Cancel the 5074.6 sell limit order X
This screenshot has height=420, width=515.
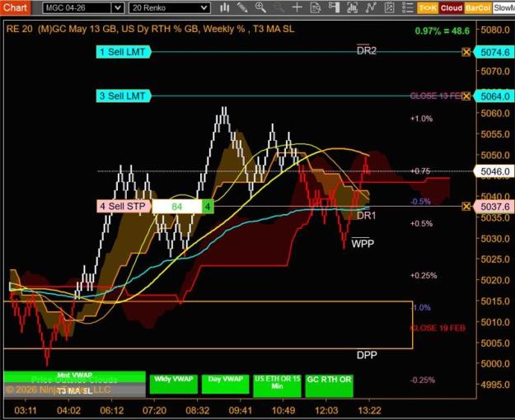coord(466,52)
